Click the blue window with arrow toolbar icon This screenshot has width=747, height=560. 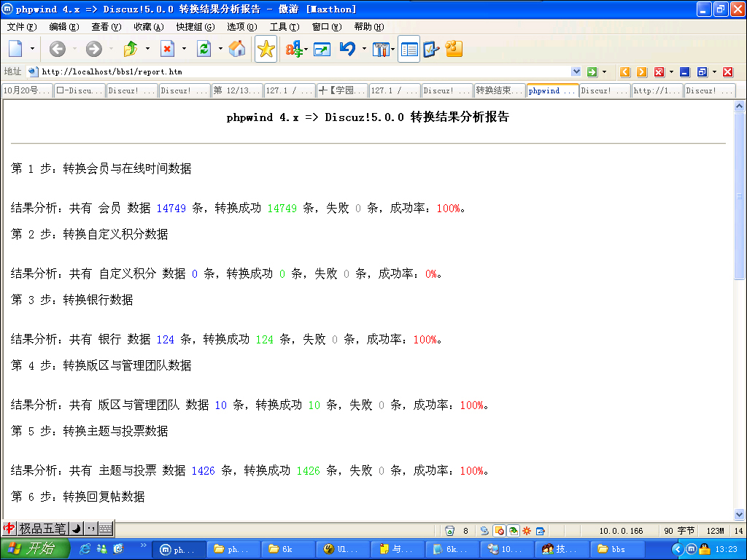(x=322, y=49)
